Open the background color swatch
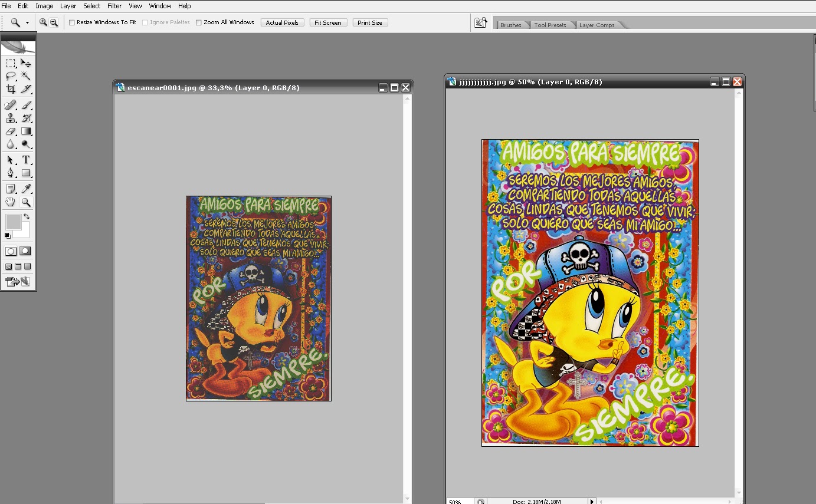 click(25, 232)
